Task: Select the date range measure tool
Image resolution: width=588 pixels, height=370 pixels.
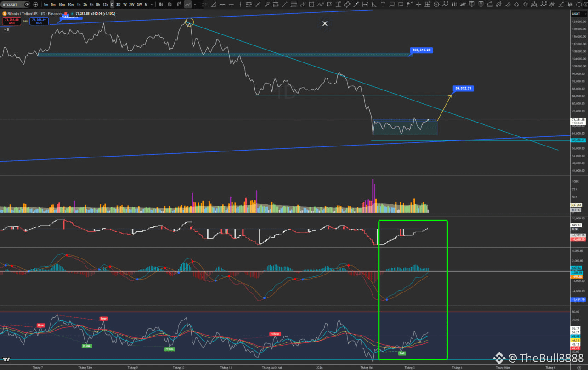Action: [x=365, y=4]
